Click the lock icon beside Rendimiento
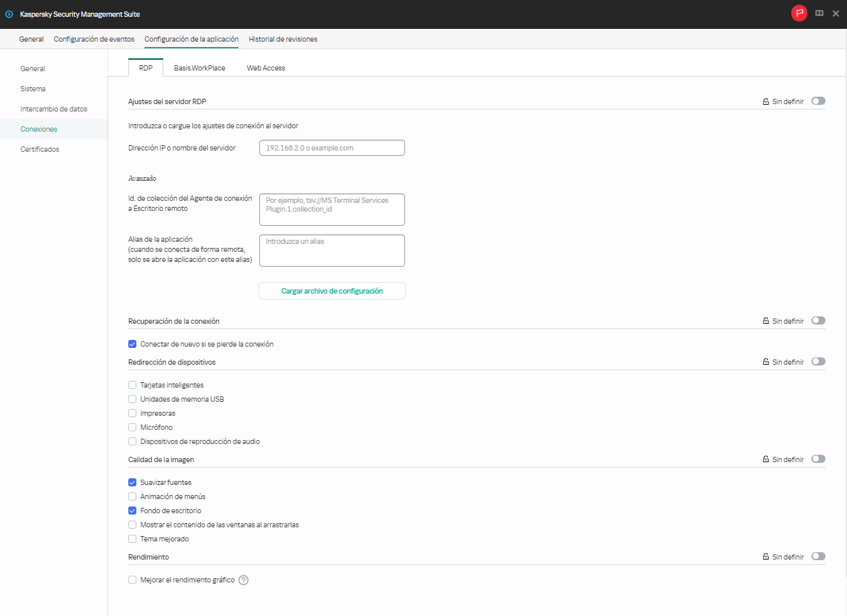The width and height of the screenshot is (847, 616). pos(766,556)
